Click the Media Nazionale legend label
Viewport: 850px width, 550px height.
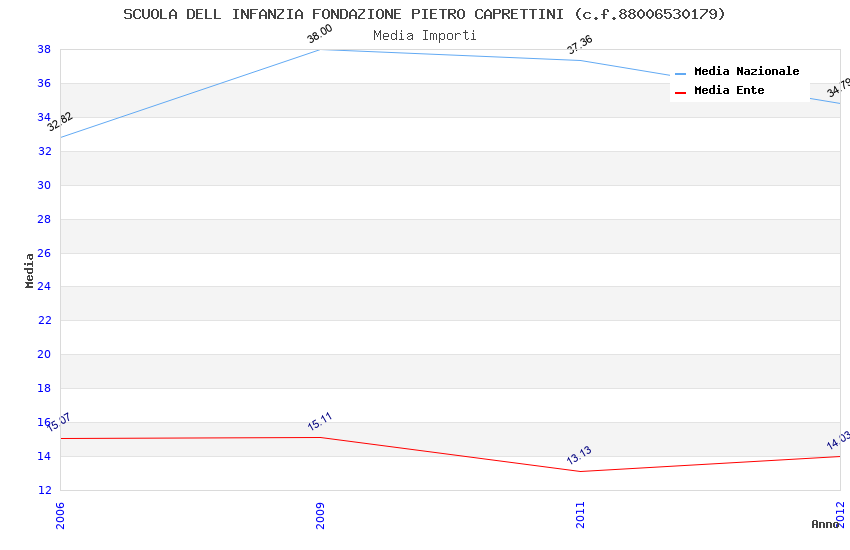click(x=746, y=71)
